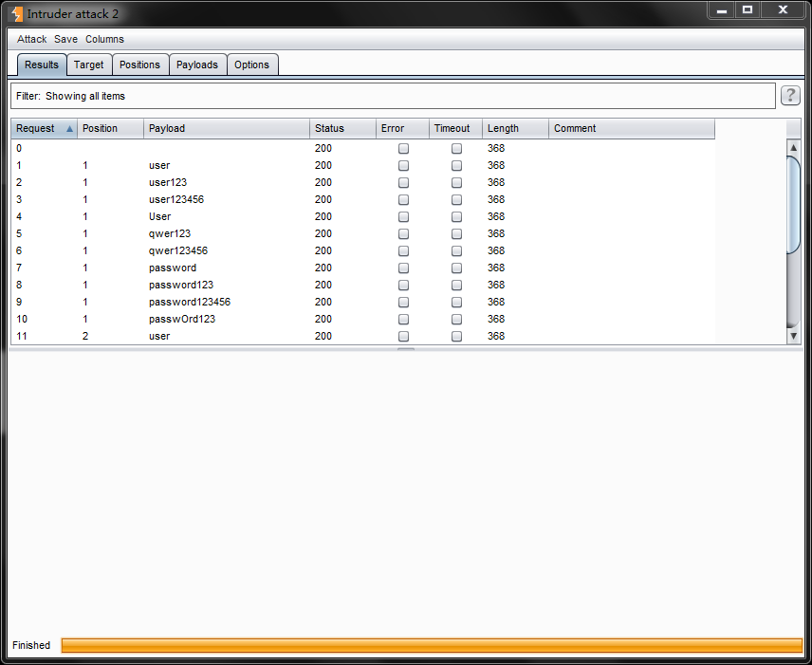
Task: Sort by the Payload column header
Action: click(x=227, y=128)
